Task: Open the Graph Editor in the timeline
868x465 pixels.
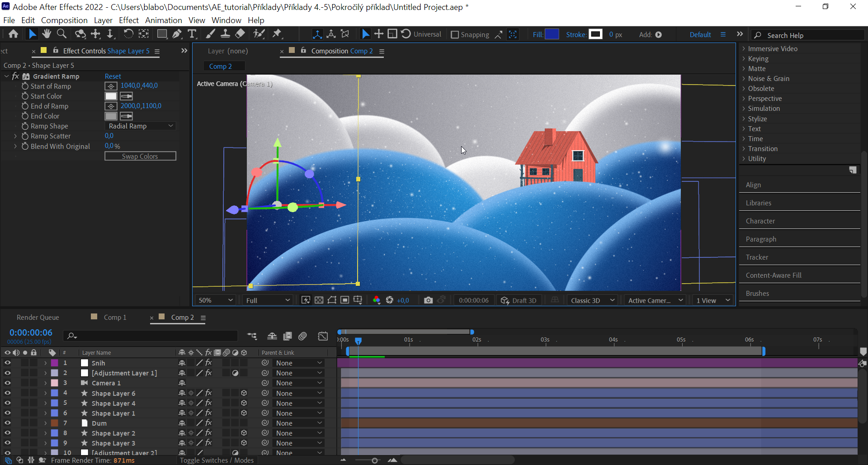Action: pos(323,336)
